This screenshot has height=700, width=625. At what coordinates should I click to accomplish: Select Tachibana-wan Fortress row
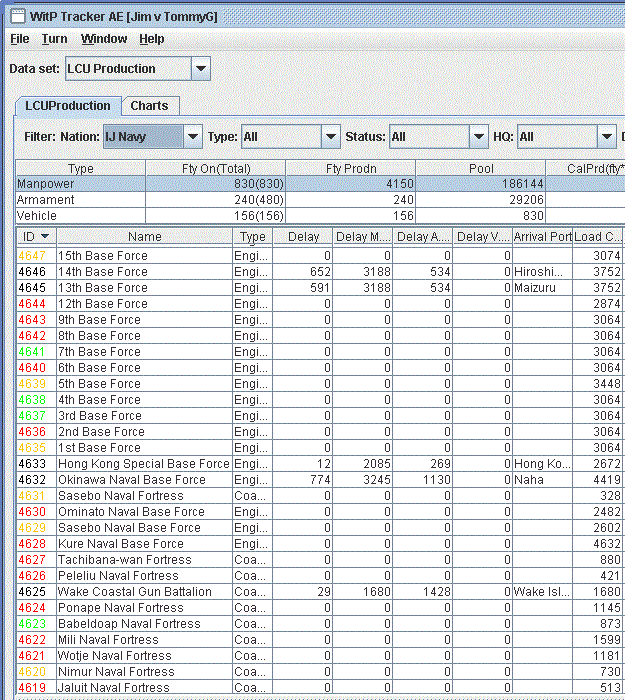(x=321, y=560)
